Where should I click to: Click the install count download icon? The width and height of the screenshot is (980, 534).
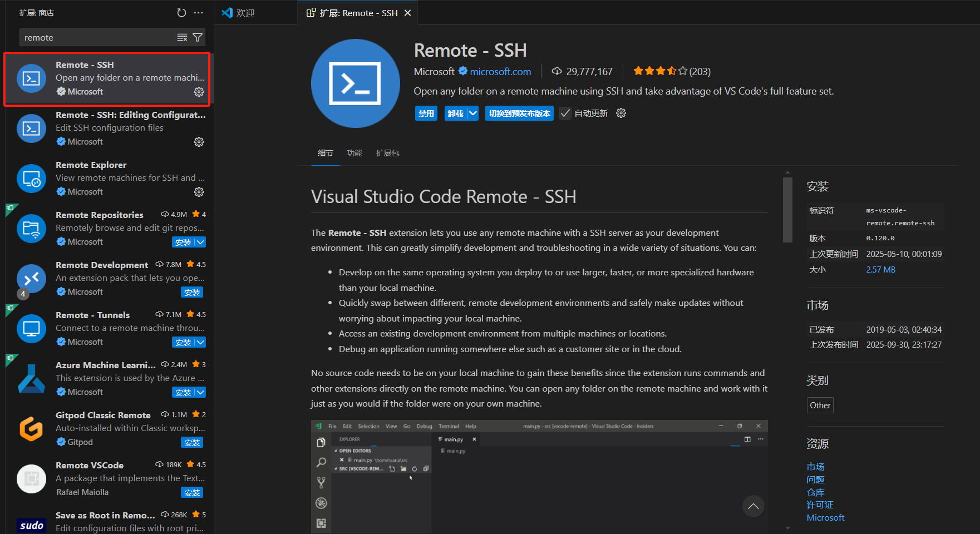(x=557, y=71)
